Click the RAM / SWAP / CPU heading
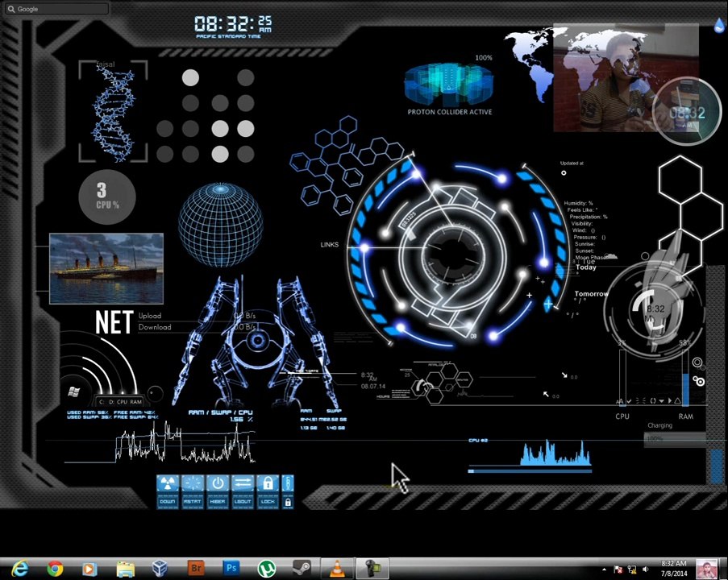The width and height of the screenshot is (728, 580). pos(221,412)
